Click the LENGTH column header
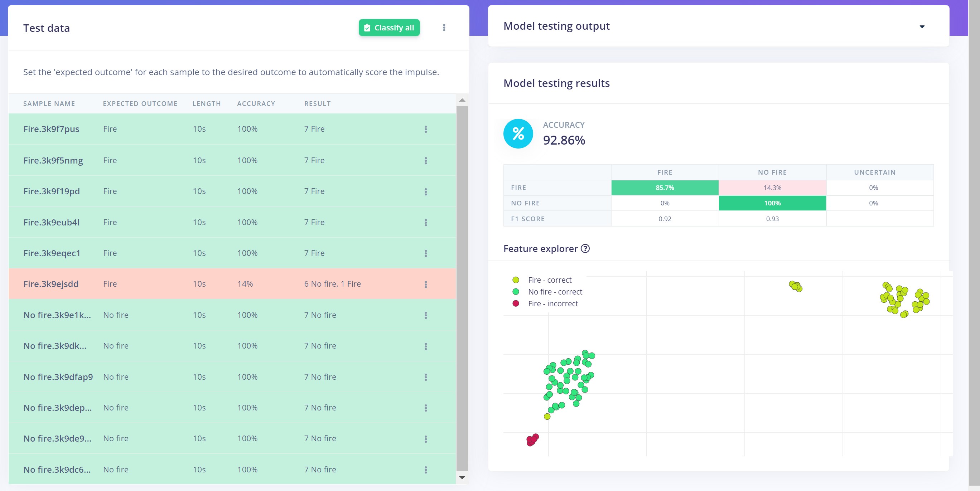980x491 pixels. click(x=207, y=104)
